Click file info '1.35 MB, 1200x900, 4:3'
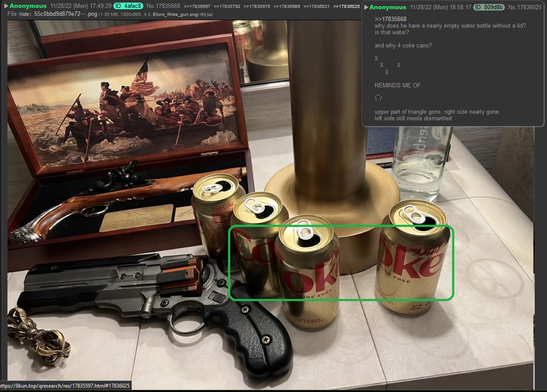This screenshot has width=547, height=392. [124, 14]
